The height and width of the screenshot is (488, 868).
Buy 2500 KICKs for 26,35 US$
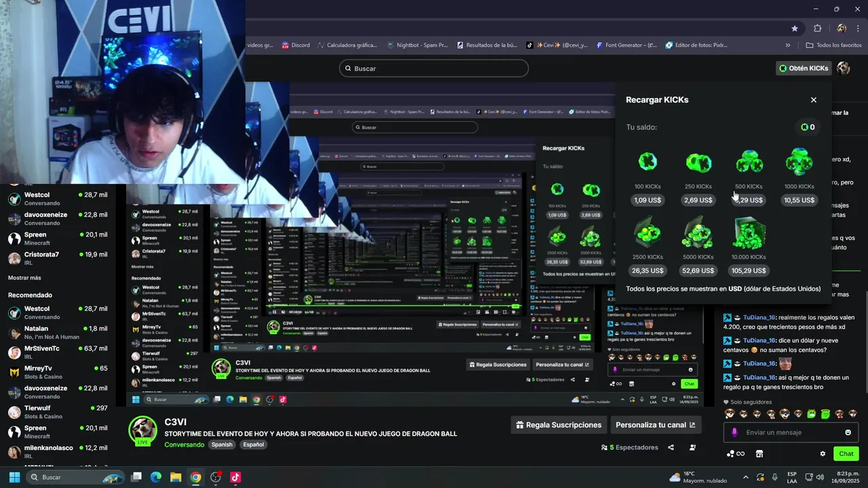click(x=648, y=270)
